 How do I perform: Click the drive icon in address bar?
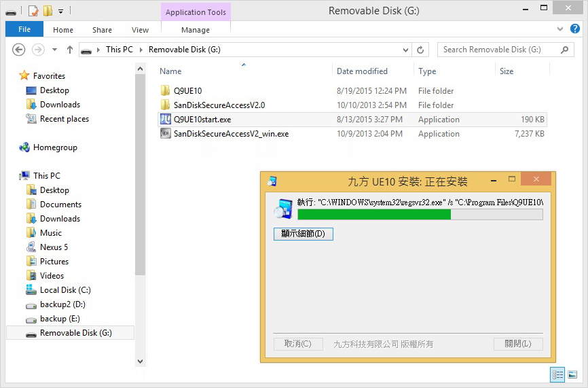pyautogui.click(x=87, y=51)
